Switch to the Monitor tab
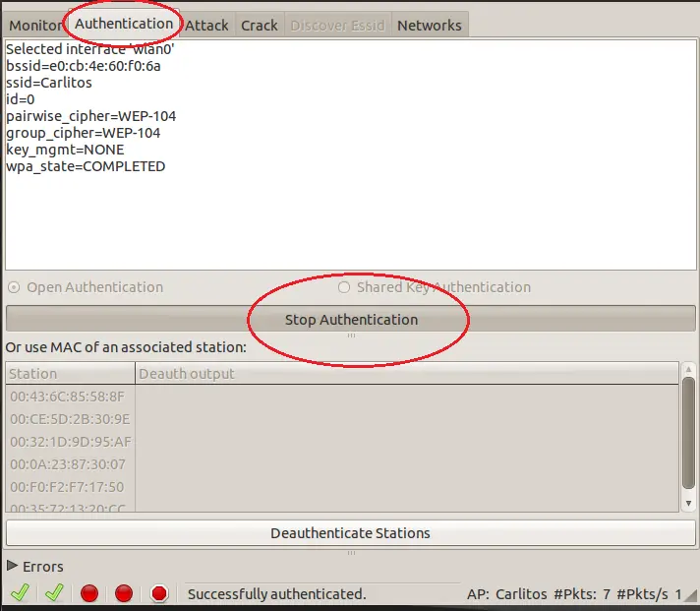 coord(35,26)
